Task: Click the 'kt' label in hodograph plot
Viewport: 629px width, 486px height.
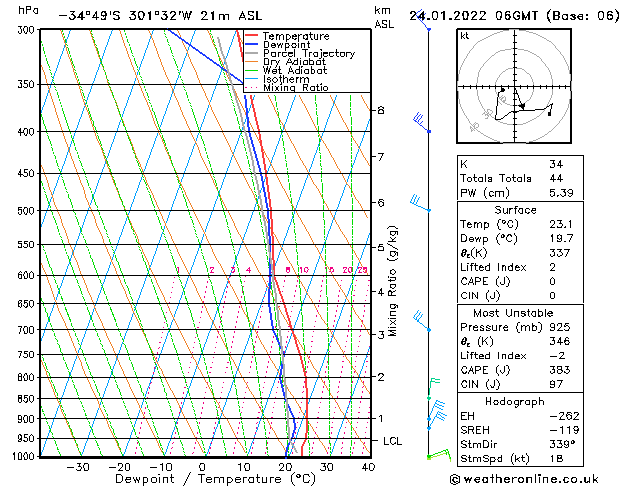Action: coord(465,36)
